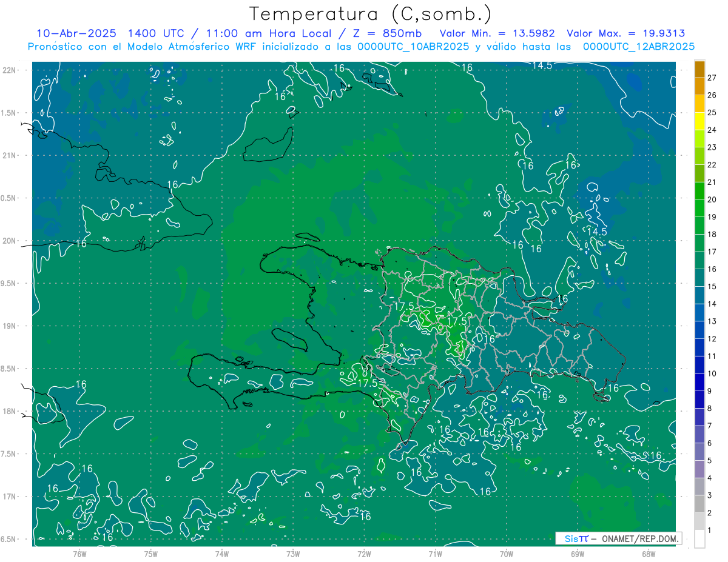The height and width of the screenshot is (562, 728).
Task: Click the 'ONAMET/REP.DOM.' source label
Action: 640,538
